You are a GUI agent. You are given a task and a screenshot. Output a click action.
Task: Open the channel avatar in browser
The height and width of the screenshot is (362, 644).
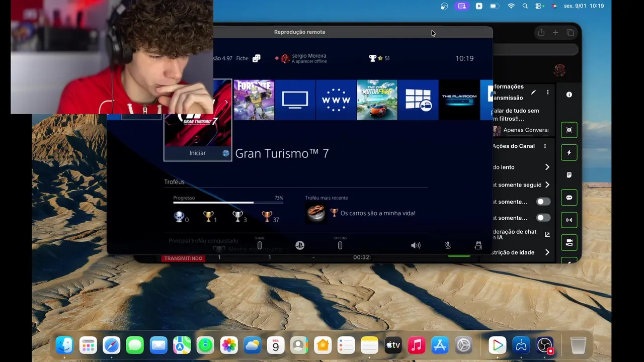[x=559, y=70]
